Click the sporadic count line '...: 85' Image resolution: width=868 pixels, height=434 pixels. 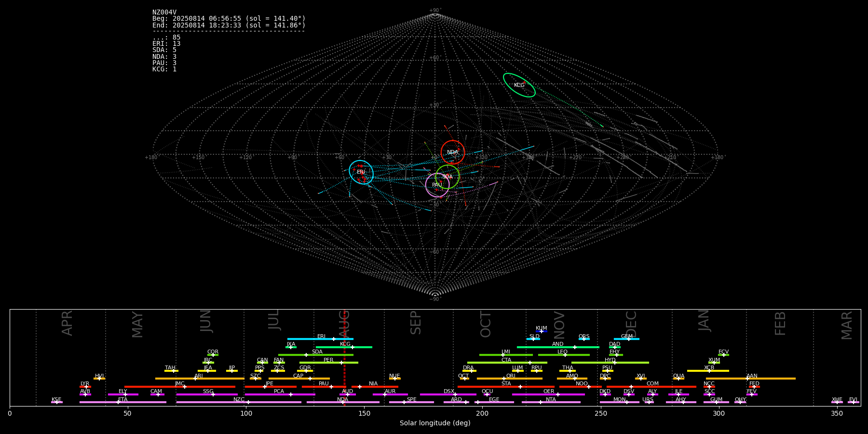click(x=166, y=38)
